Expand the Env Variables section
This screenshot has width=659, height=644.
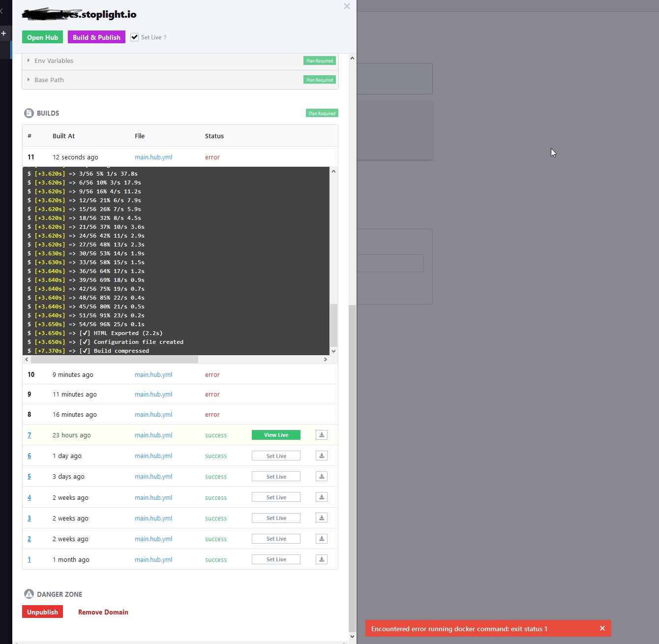[x=54, y=61]
